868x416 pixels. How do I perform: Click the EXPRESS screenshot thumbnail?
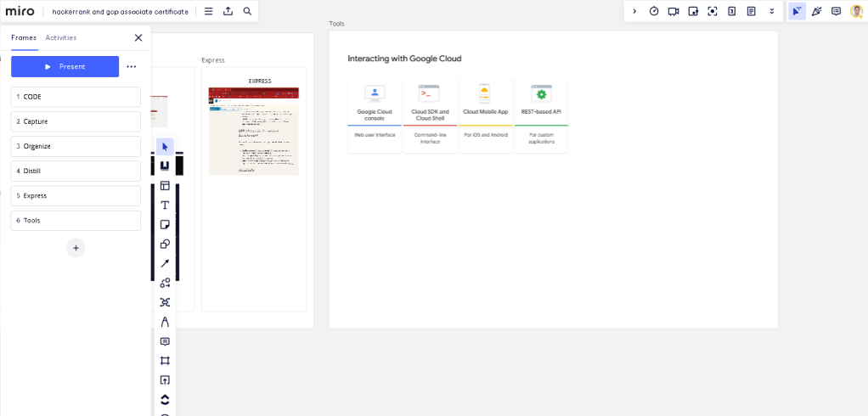pos(254,131)
